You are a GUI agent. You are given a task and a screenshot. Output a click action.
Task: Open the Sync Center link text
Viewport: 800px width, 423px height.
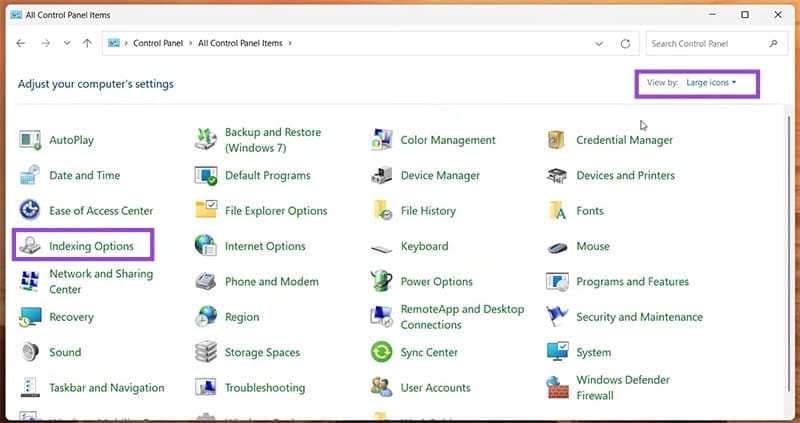(x=429, y=353)
